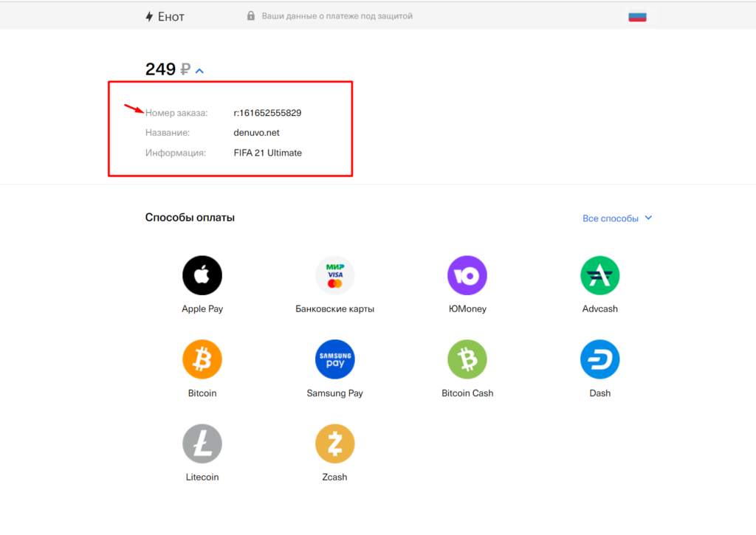Choose the orange Bitcoin icon
The height and width of the screenshot is (535, 756).
click(202, 359)
